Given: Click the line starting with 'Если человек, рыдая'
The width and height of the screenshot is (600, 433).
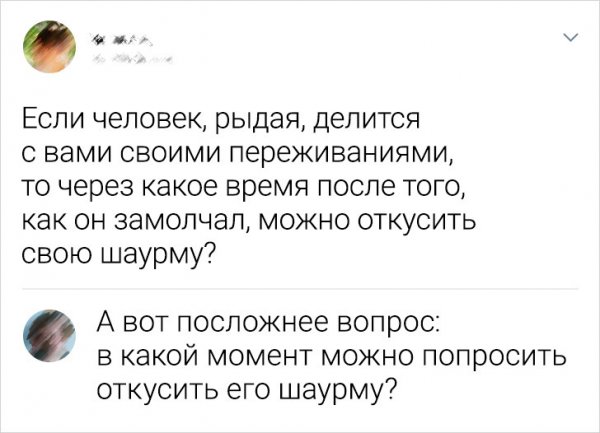Looking at the screenshot, I should click(208, 122).
